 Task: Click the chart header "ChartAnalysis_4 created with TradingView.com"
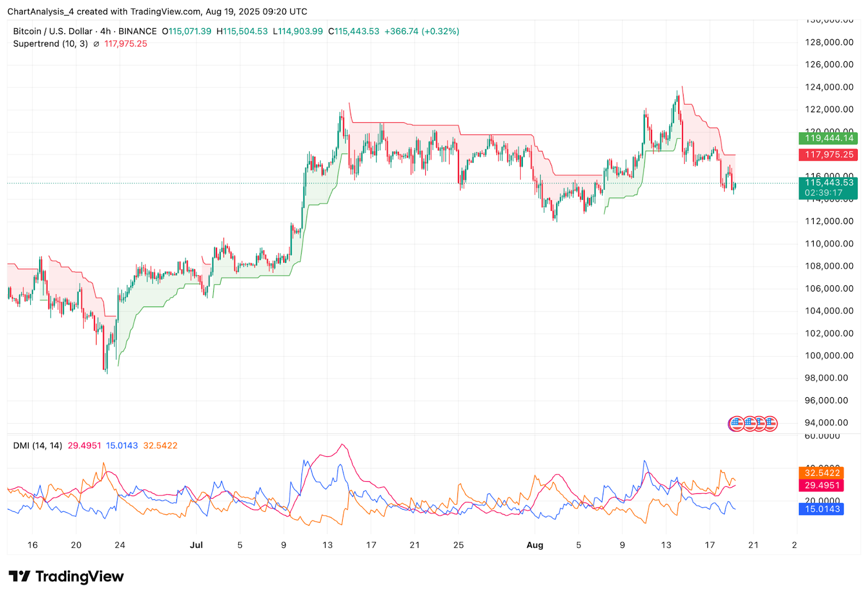[x=104, y=11]
